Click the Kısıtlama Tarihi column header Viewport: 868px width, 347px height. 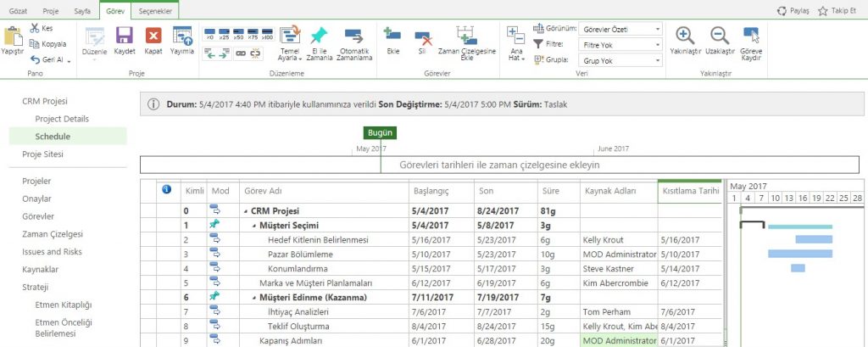[x=690, y=191]
